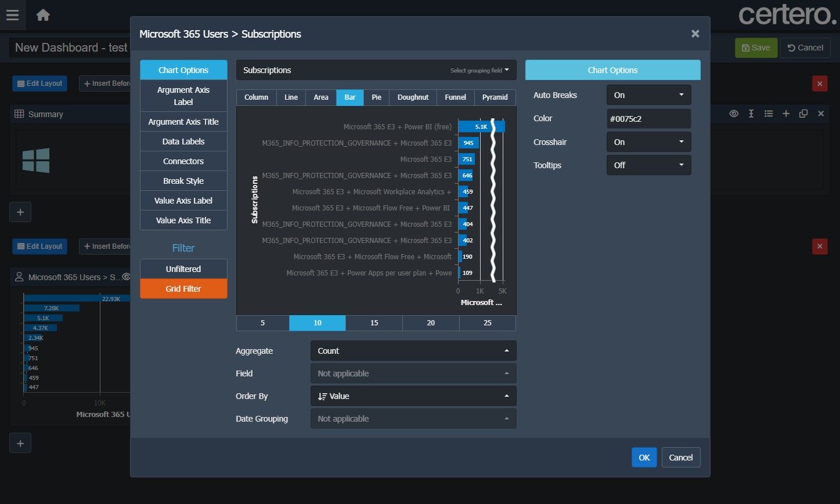Click the plus button below the Microsoft 365 Users panel

click(x=20, y=443)
